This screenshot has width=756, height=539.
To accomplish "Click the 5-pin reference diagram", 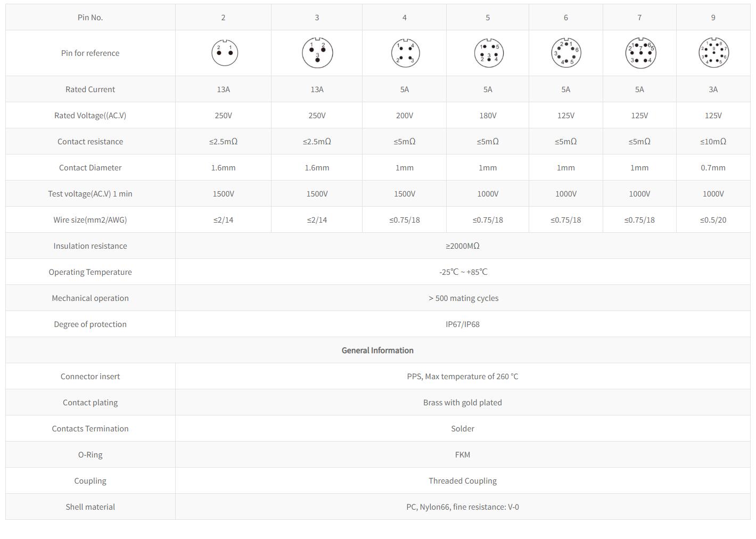I will point(488,53).
